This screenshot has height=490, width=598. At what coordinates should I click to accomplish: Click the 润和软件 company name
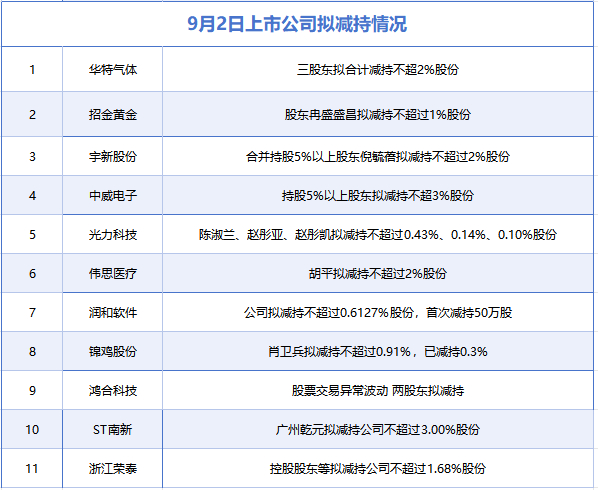pyautogui.click(x=113, y=313)
